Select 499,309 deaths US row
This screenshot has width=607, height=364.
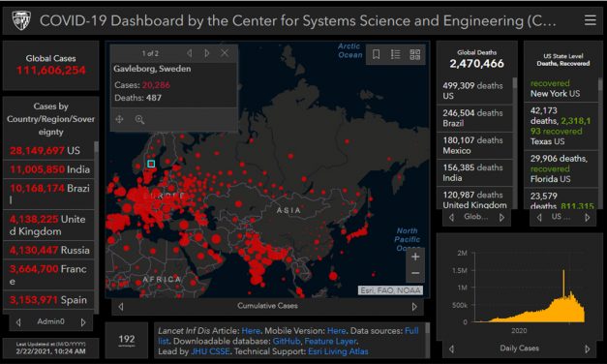pyautogui.click(x=474, y=91)
